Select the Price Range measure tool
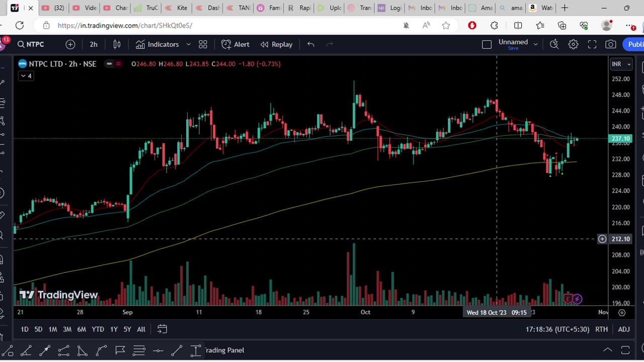The image size is (644, 362). (x=196, y=350)
